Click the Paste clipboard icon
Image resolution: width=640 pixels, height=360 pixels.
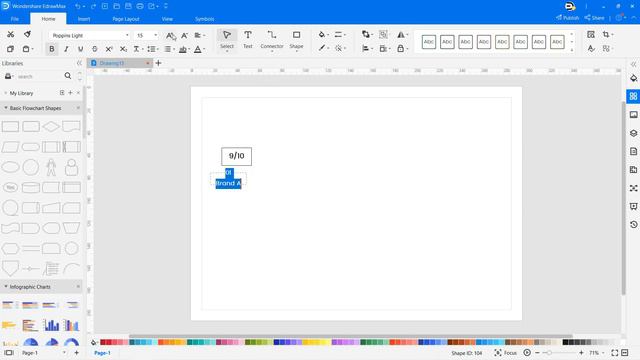click(x=26, y=49)
